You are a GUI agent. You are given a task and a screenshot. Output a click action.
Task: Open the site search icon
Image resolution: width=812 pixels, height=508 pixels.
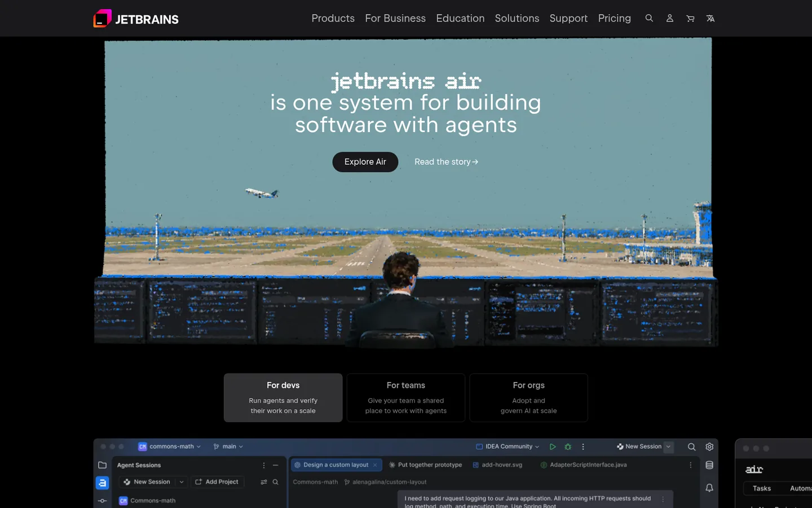[x=649, y=18]
